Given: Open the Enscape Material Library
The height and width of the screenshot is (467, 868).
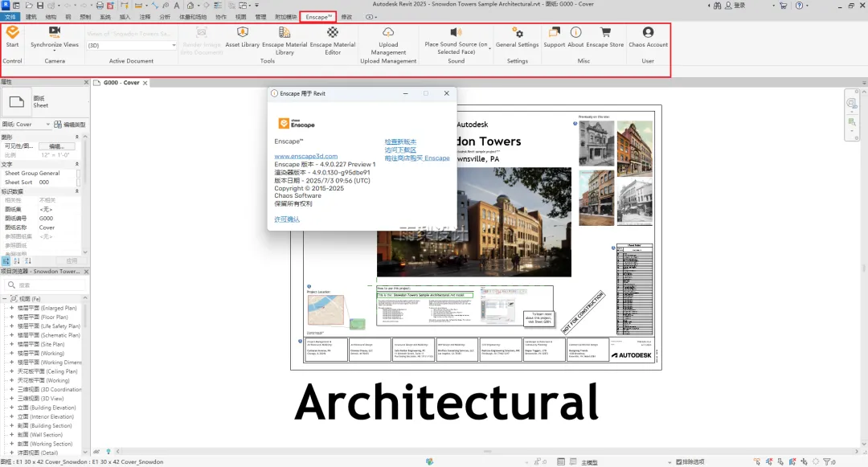Looking at the screenshot, I should (285, 40).
